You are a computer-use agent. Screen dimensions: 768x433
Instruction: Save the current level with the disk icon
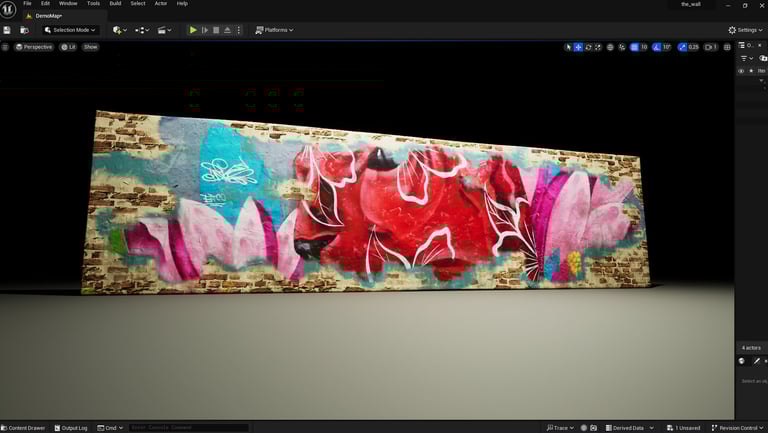point(7,30)
